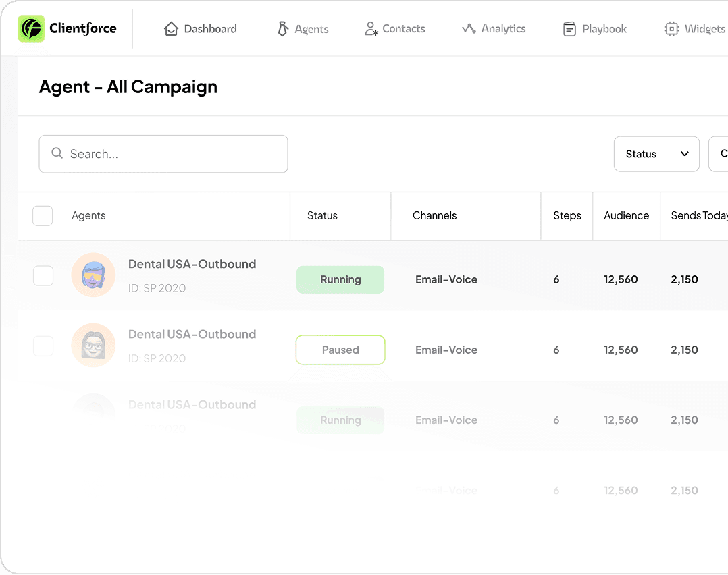Click the magnifier icon in the search bar
This screenshot has width=728, height=575.
57,154
